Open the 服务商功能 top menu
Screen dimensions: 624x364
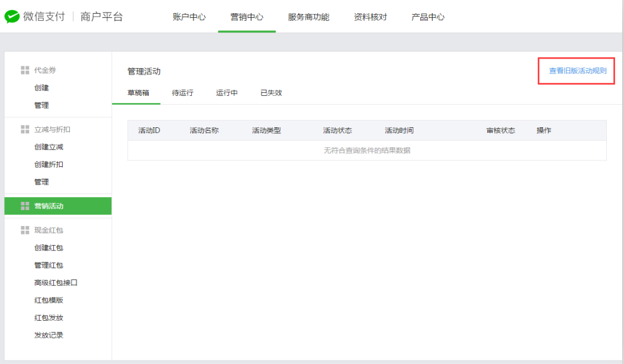308,17
